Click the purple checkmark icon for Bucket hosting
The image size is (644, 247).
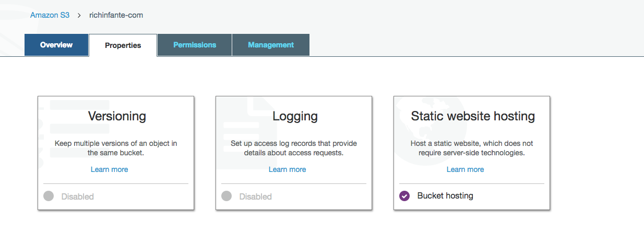click(404, 196)
